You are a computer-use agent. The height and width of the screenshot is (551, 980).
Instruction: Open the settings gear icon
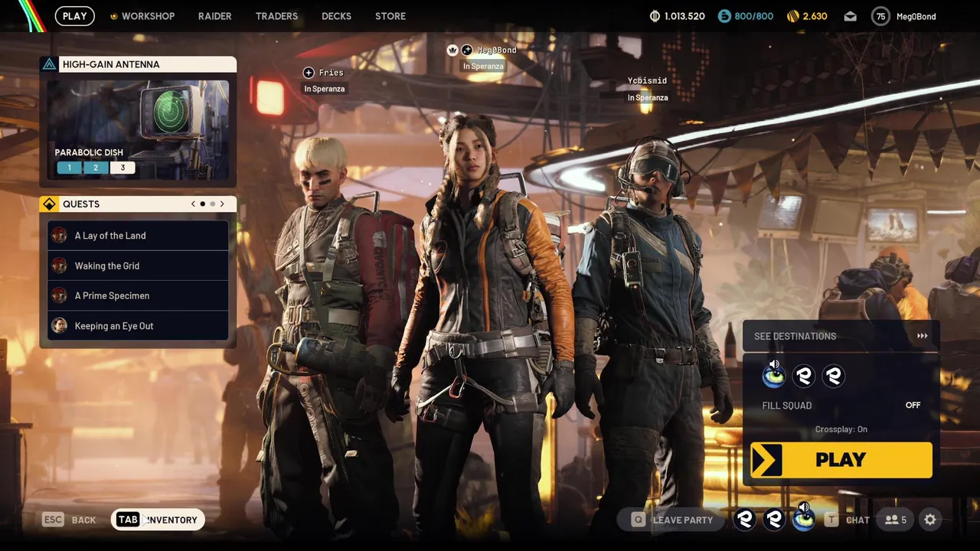(930, 520)
